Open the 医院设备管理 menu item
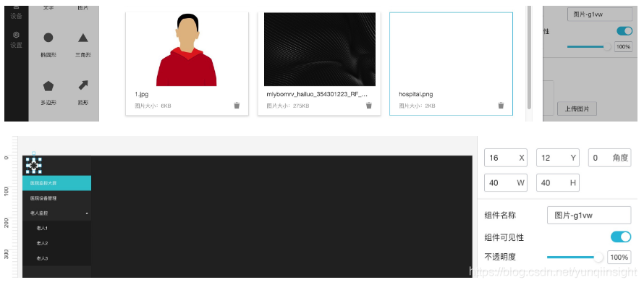The width and height of the screenshot is (644, 285). 56,198
